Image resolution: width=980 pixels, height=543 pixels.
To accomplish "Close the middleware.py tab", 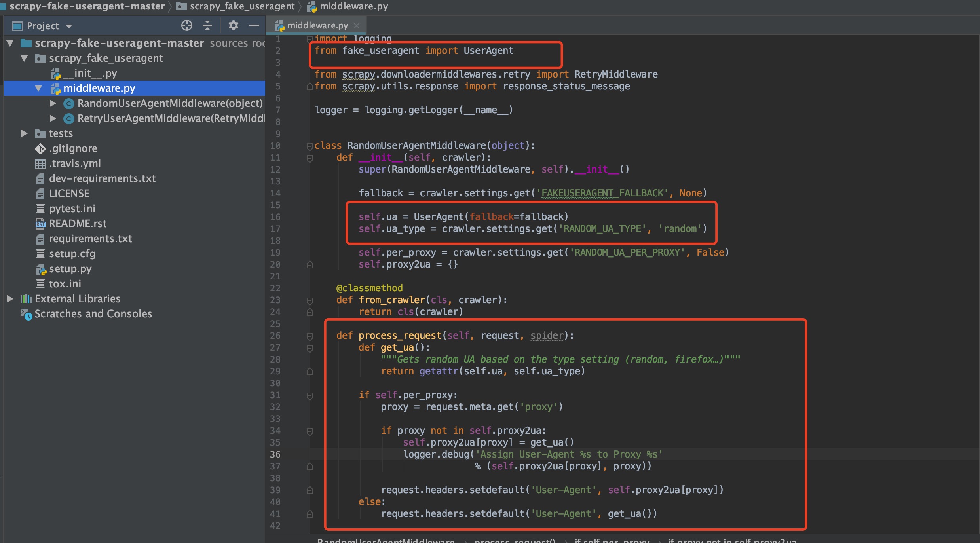I will click(357, 26).
